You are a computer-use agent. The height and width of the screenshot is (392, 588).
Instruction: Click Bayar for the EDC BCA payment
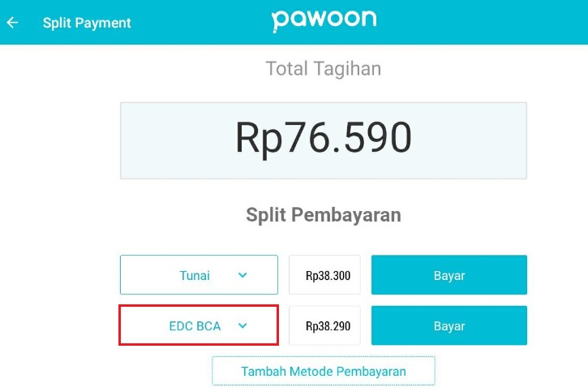coord(449,325)
